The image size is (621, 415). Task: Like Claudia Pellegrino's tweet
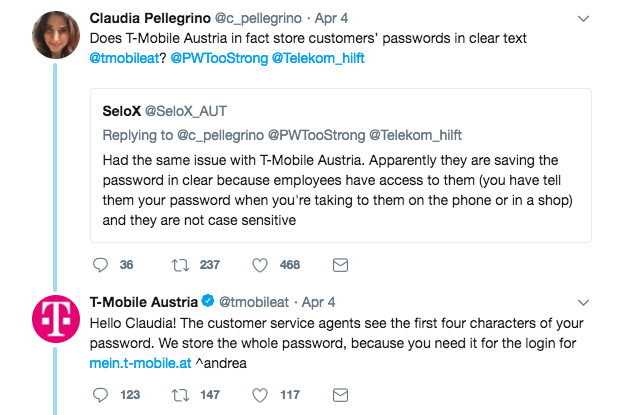[x=260, y=265]
